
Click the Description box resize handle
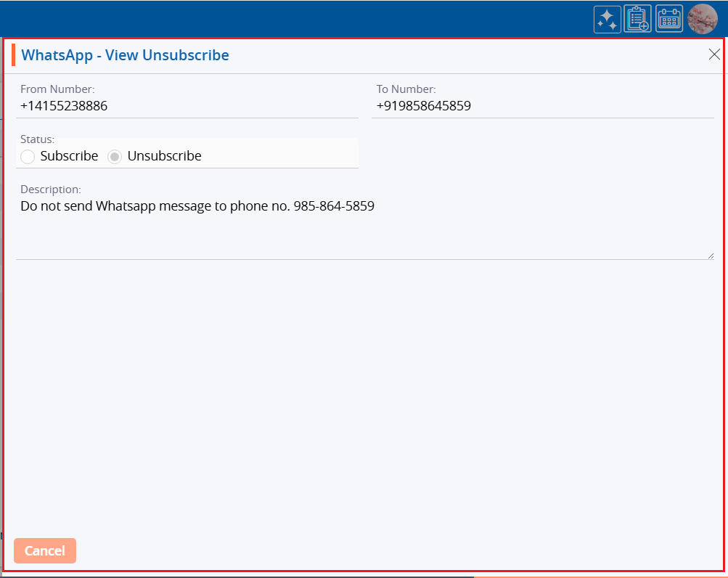pos(711,256)
